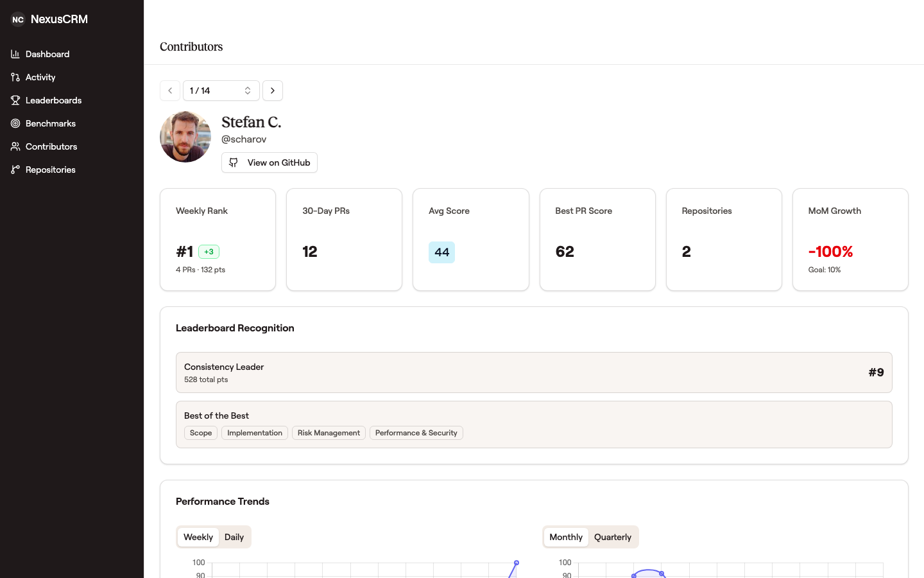Viewport: 924px width, 578px height.
Task: Click the Best of the Best title
Action: coord(216,416)
